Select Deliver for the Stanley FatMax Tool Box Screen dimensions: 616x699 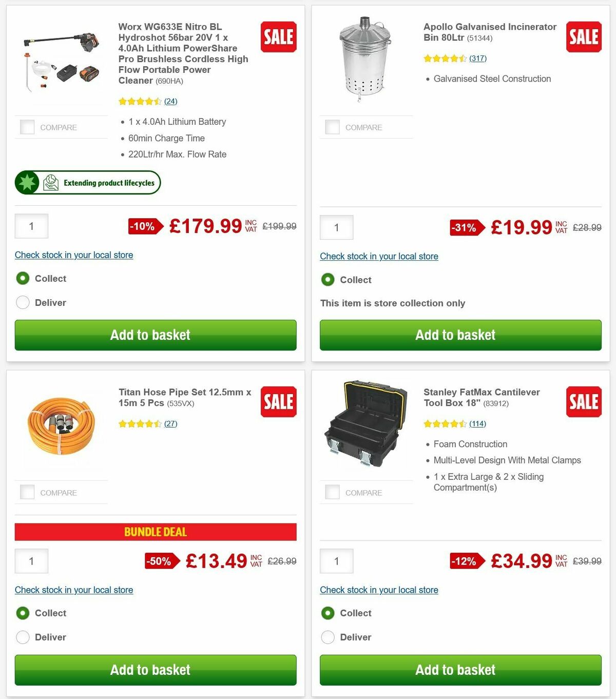pos(328,637)
